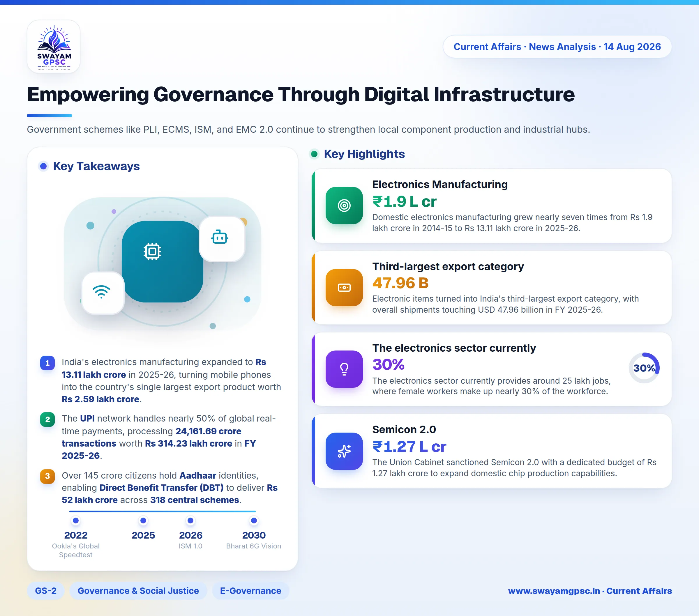This screenshot has width=699, height=616.
Task: Click the 47.96 B value
Action: pos(400,283)
